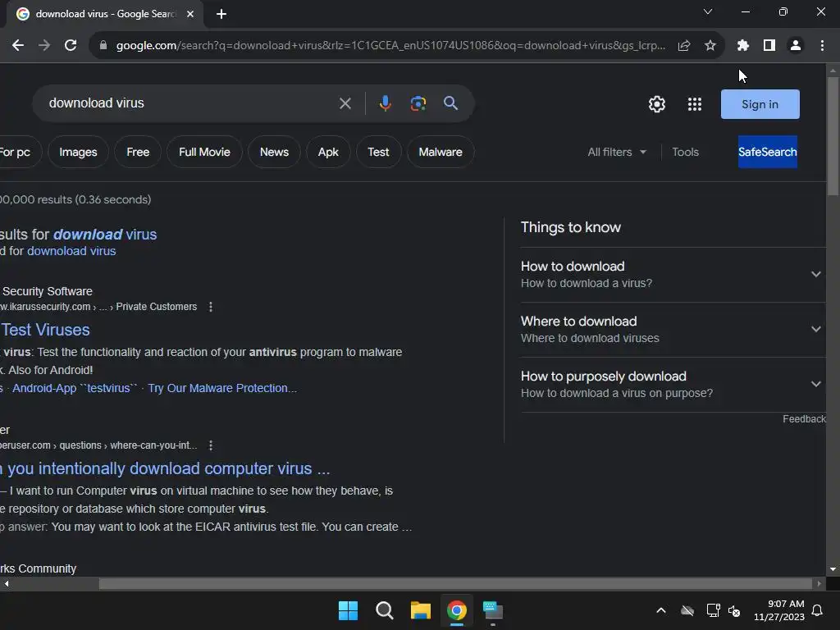Submit search with the magnifier icon
Screen dimensions: 840x630
[x=450, y=103]
